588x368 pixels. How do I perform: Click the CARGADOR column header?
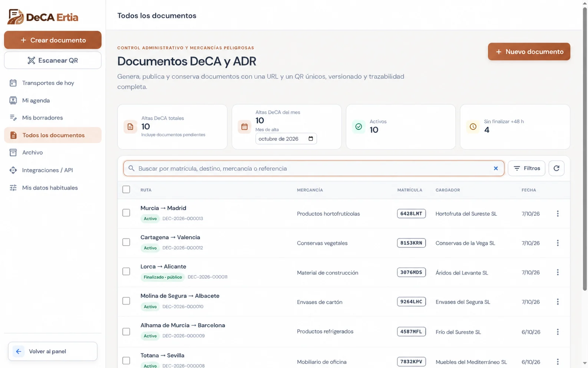click(447, 190)
